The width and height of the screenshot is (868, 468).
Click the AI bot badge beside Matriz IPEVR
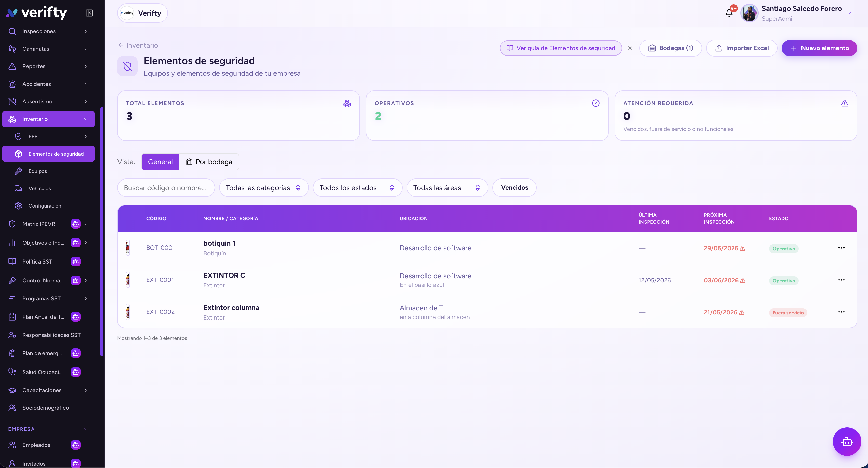(x=76, y=224)
